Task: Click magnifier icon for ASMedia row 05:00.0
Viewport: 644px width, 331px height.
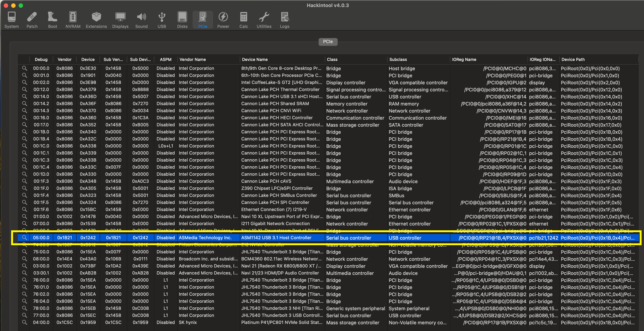Action: click(x=24, y=238)
